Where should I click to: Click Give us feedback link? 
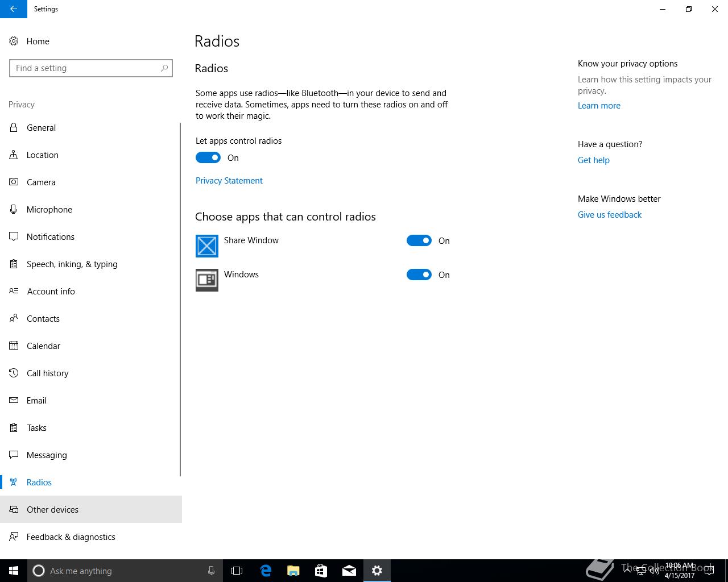point(610,215)
